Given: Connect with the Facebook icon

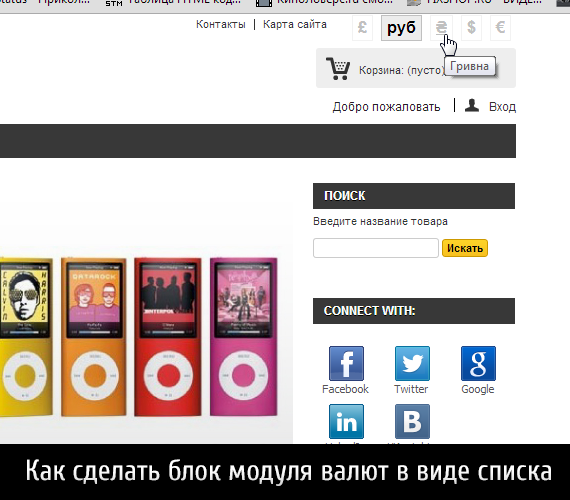Looking at the screenshot, I should point(346,363).
